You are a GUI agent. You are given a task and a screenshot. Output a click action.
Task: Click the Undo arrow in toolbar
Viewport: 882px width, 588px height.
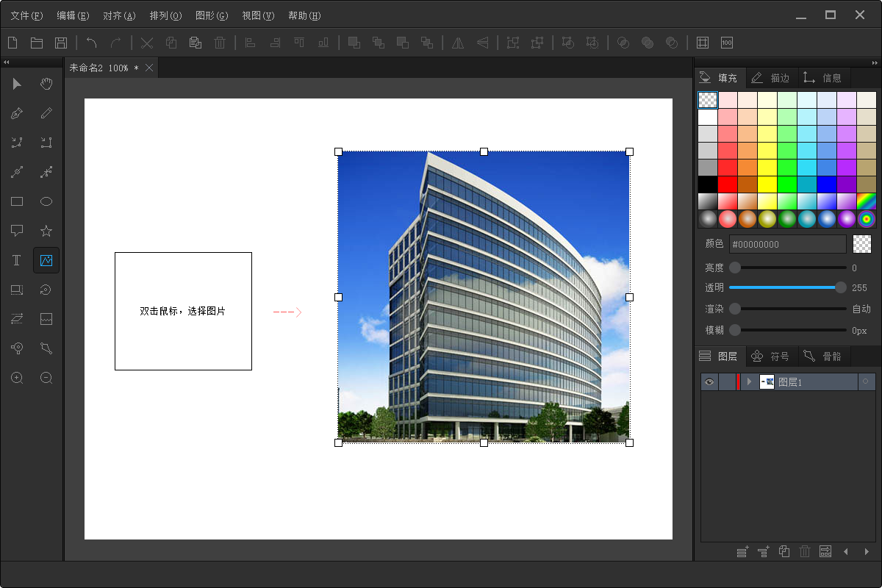point(91,43)
